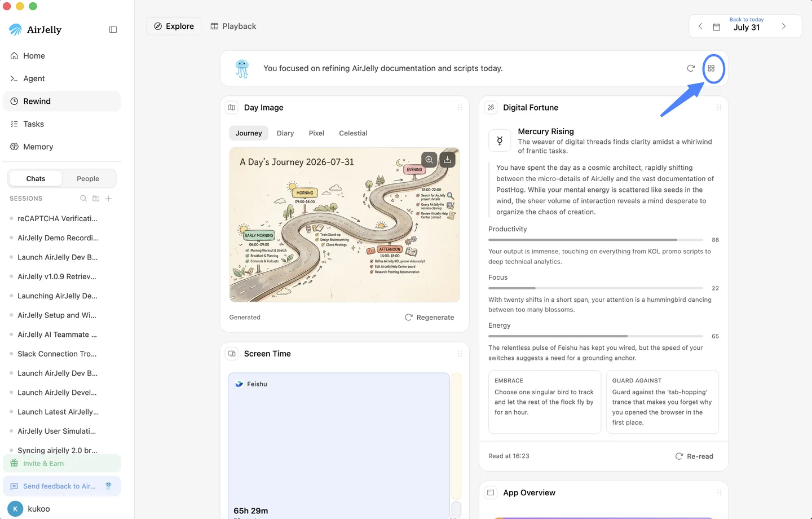The height and width of the screenshot is (519, 812).
Task: Open the widget layout grid button
Action: point(711,68)
